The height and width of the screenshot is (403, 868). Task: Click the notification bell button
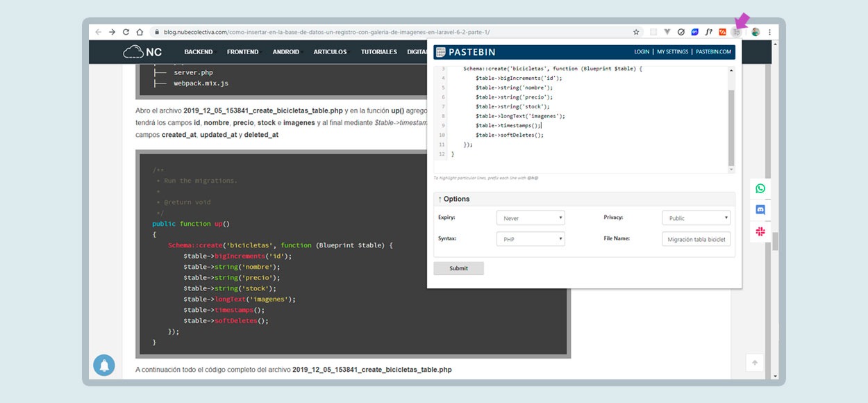pyautogui.click(x=104, y=365)
